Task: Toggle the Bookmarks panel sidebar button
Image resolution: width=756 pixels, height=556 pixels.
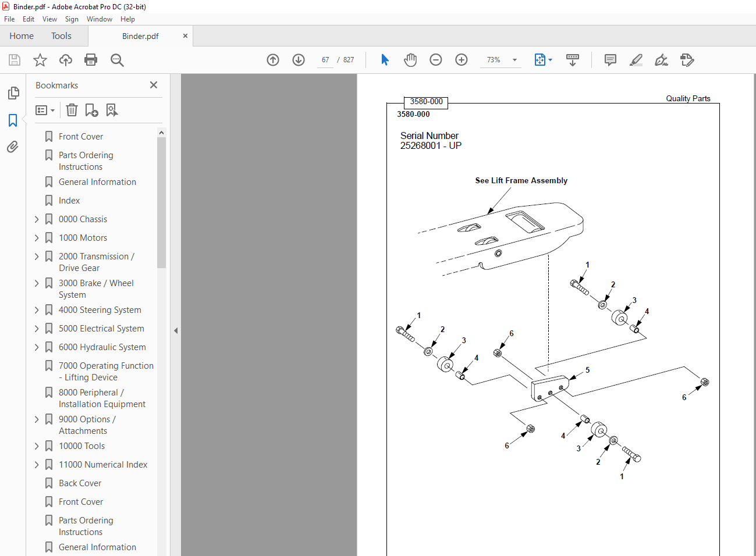Action: (13, 120)
